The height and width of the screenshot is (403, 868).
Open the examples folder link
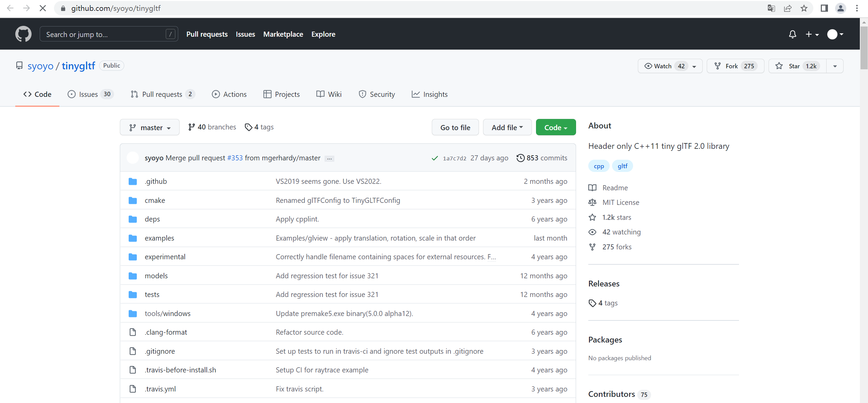(159, 238)
